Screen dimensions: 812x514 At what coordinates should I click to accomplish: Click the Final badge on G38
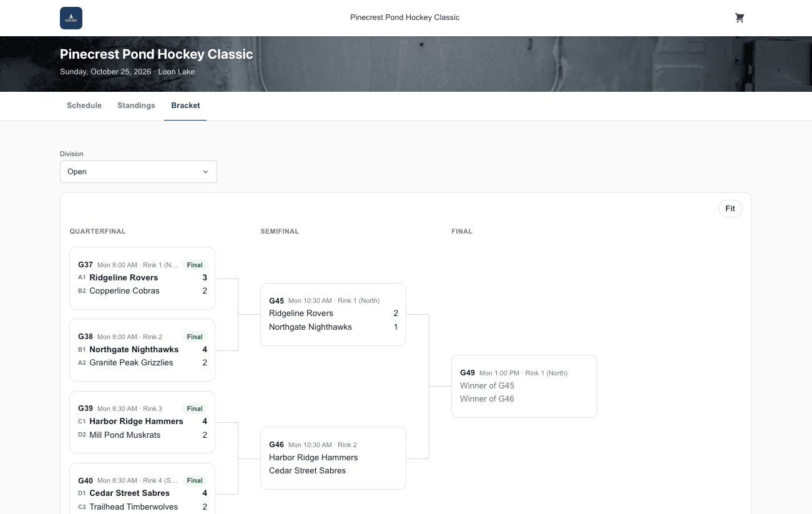point(195,337)
